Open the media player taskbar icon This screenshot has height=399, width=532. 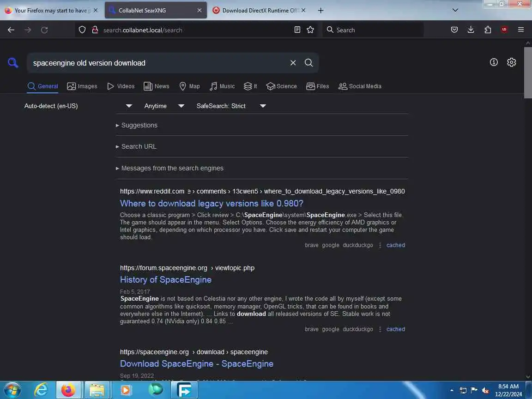pyautogui.click(x=126, y=390)
